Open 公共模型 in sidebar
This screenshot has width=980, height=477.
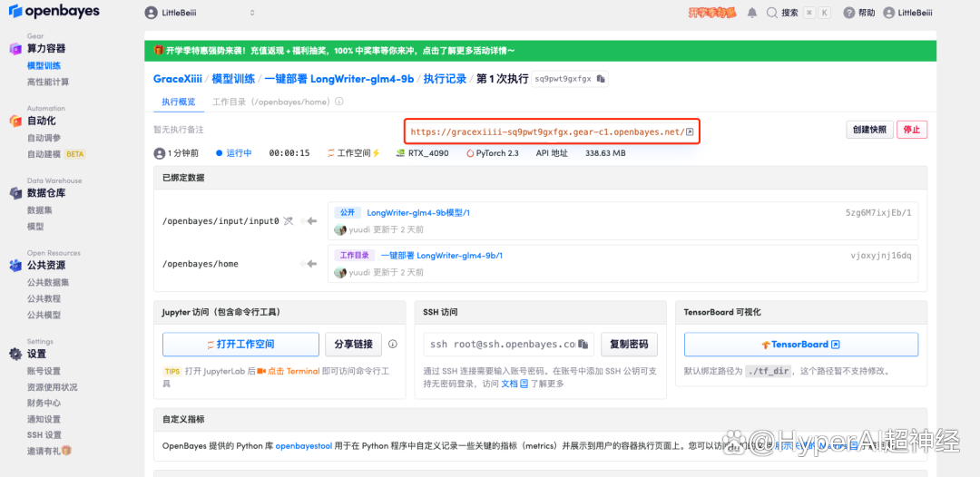[x=44, y=315]
